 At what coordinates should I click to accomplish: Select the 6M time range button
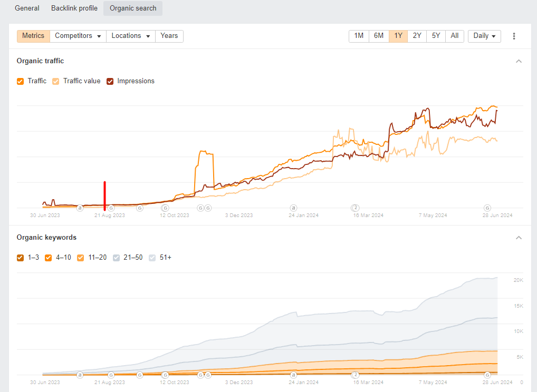pyautogui.click(x=378, y=36)
